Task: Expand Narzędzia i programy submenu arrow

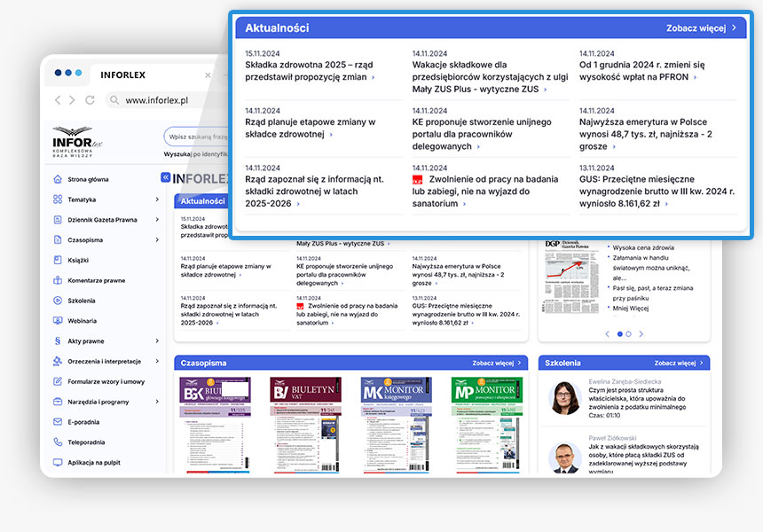Action: 157,402
